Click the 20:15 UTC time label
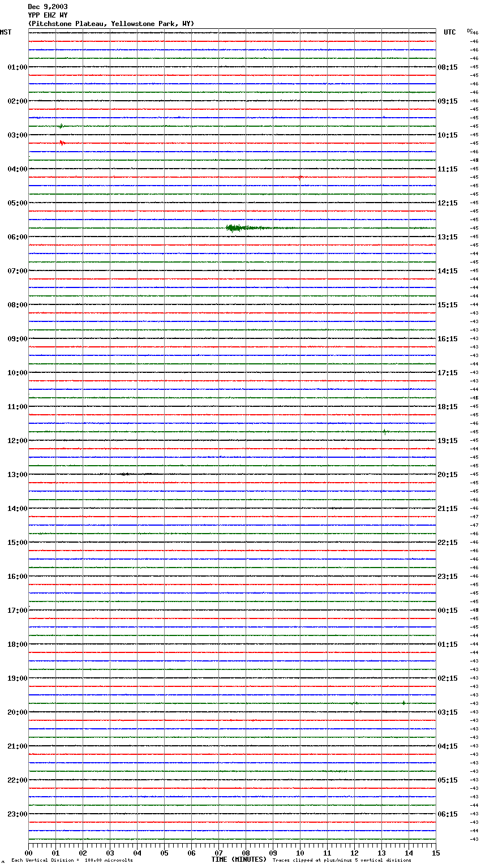Viewport: 481px width, 868px height. [x=448, y=475]
